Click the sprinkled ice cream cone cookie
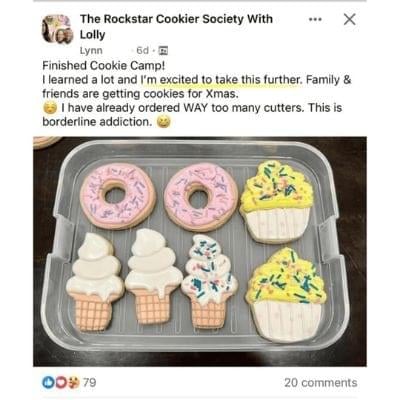 pos(209,282)
